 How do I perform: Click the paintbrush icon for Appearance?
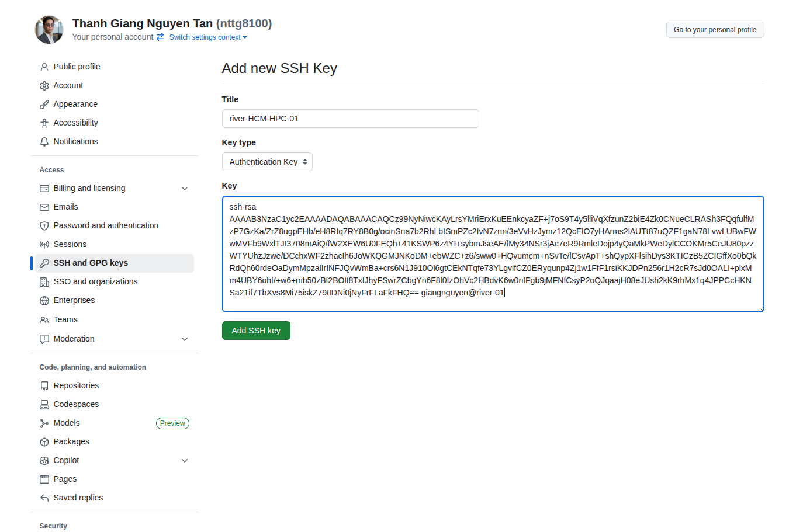pyautogui.click(x=44, y=105)
